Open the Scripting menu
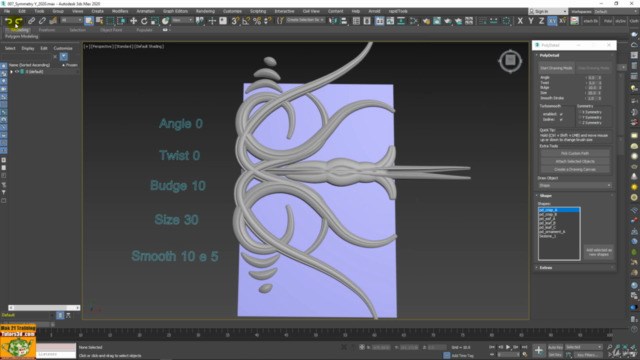640x360 pixels. [x=258, y=11]
